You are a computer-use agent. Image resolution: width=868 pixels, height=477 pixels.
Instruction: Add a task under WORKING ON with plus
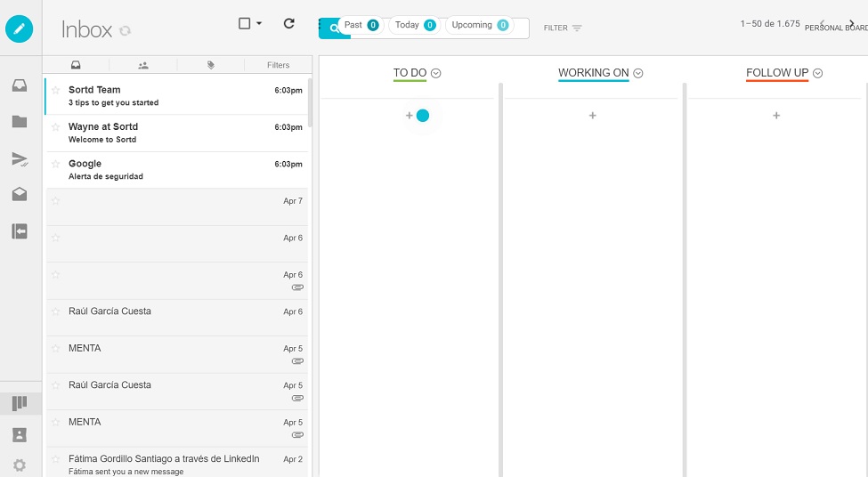(592, 116)
